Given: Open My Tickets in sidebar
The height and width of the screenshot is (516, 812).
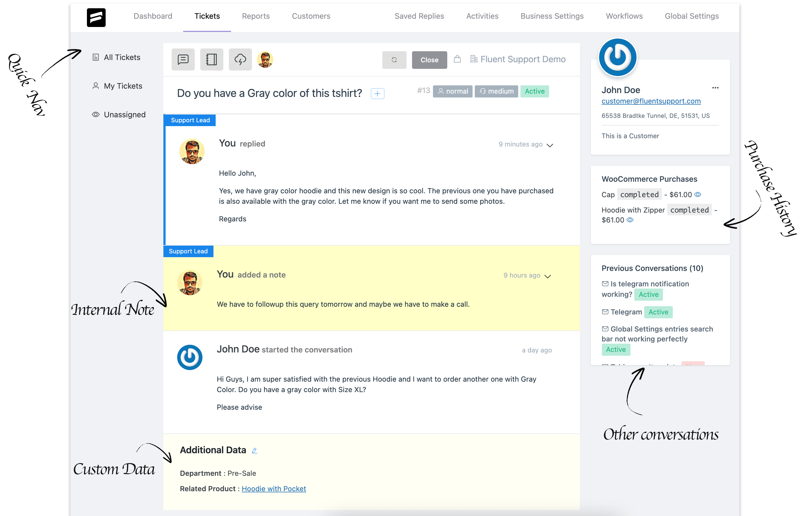Looking at the screenshot, I should coord(122,85).
